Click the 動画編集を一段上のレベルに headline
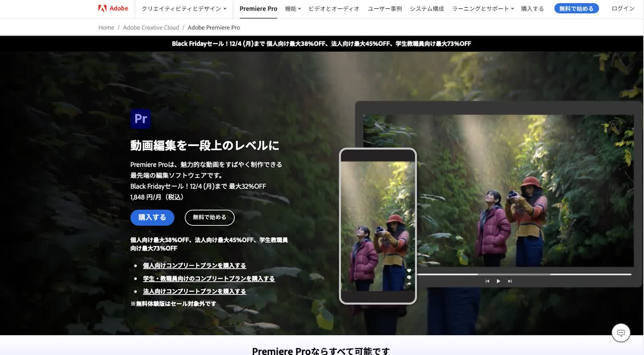The width and height of the screenshot is (644, 355). pos(204,145)
